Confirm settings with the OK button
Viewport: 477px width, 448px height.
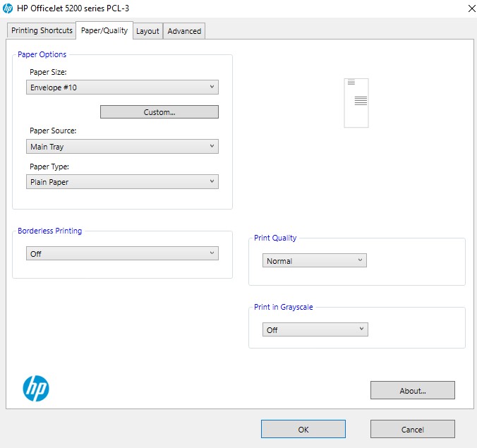tap(303, 429)
